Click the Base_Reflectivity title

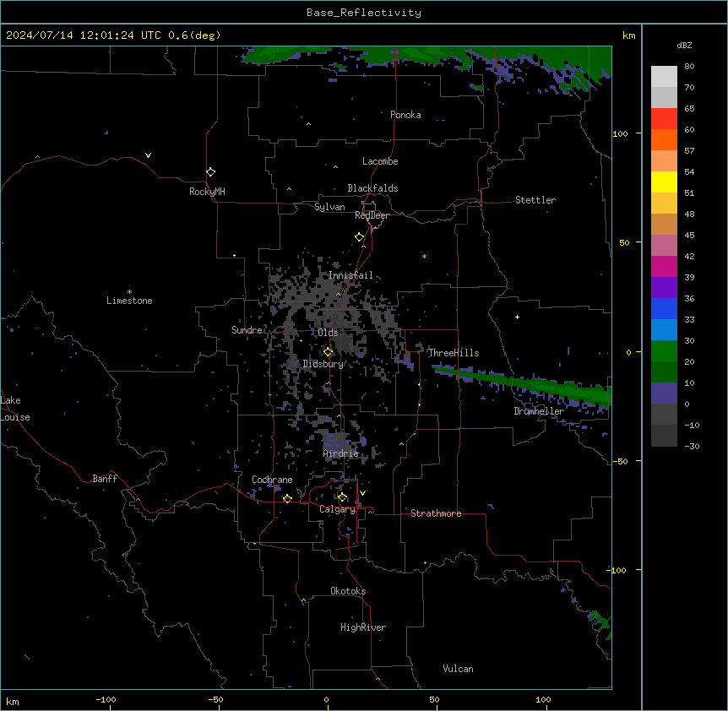point(364,13)
